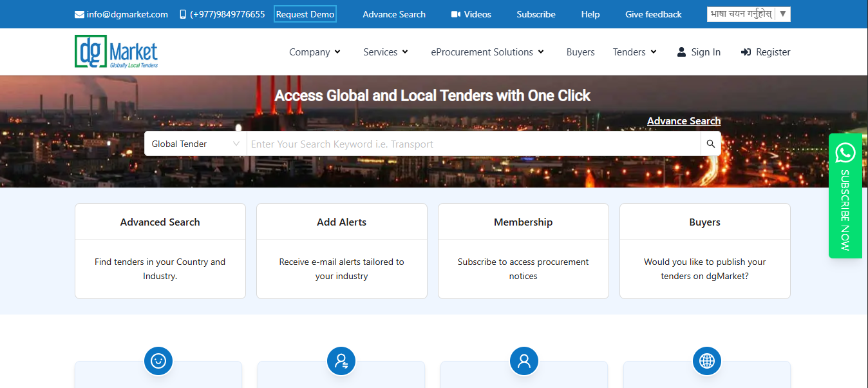The image size is (868, 388).
Task: Click the Sign In person icon
Action: [681, 52]
